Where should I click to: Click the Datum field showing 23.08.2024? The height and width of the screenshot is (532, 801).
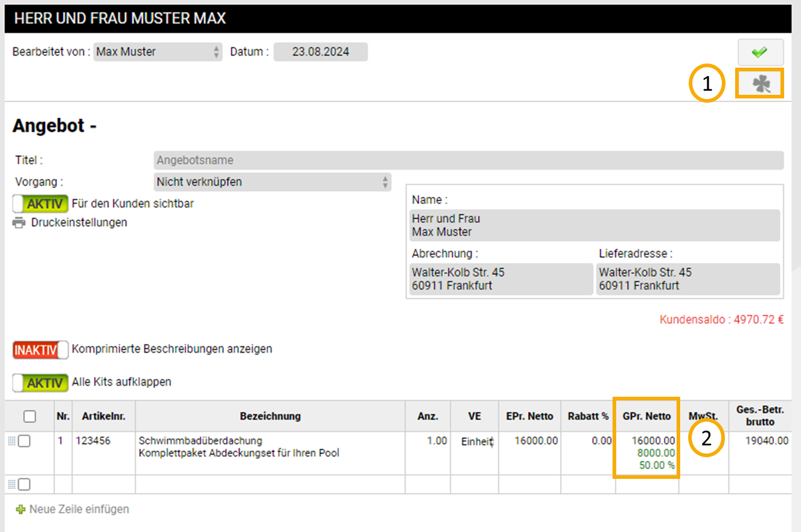pyautogui.click(x=320, y=52)
